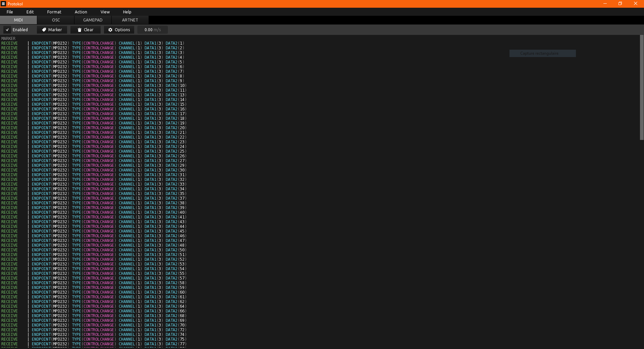Click the log row with DATA2(50)
The width and height of the screenshot is (644, 349).
(x=94, y=250)
